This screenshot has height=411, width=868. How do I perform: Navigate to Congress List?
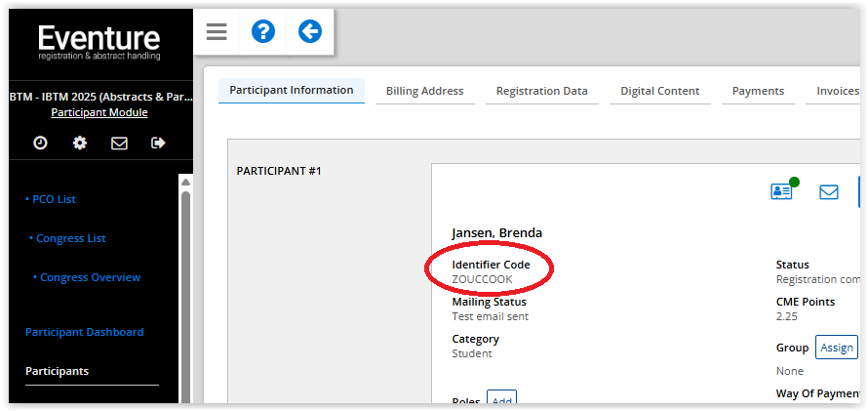coord(70,238)
